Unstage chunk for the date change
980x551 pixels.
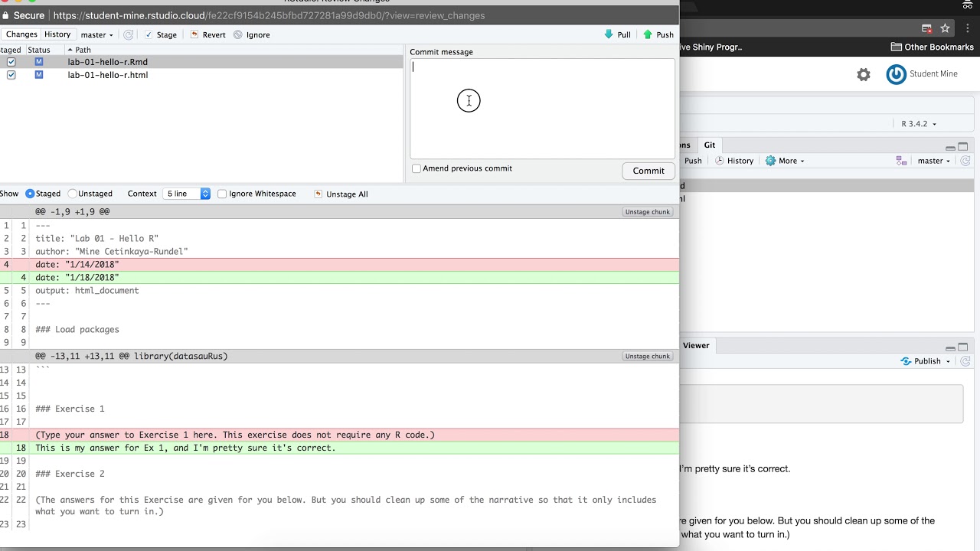point(648,212)
